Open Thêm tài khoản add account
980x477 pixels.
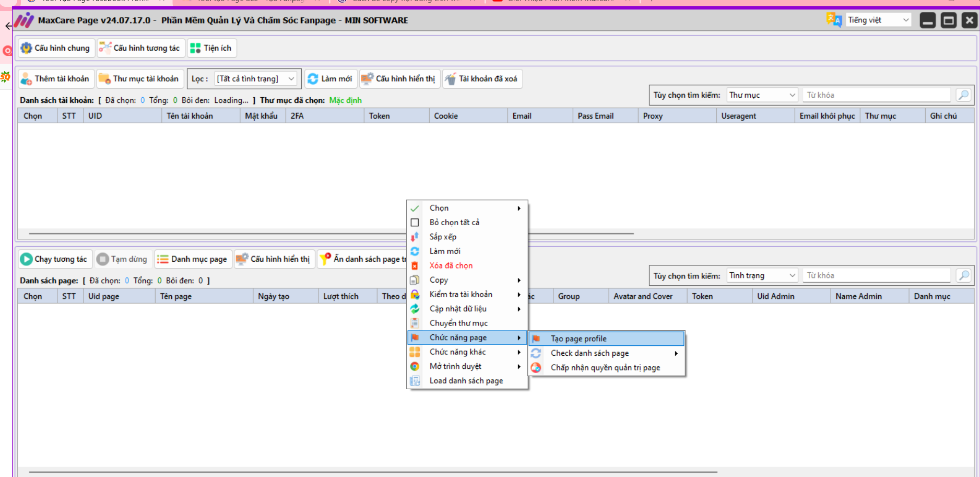pyautogui.click(x=56, y=79)
